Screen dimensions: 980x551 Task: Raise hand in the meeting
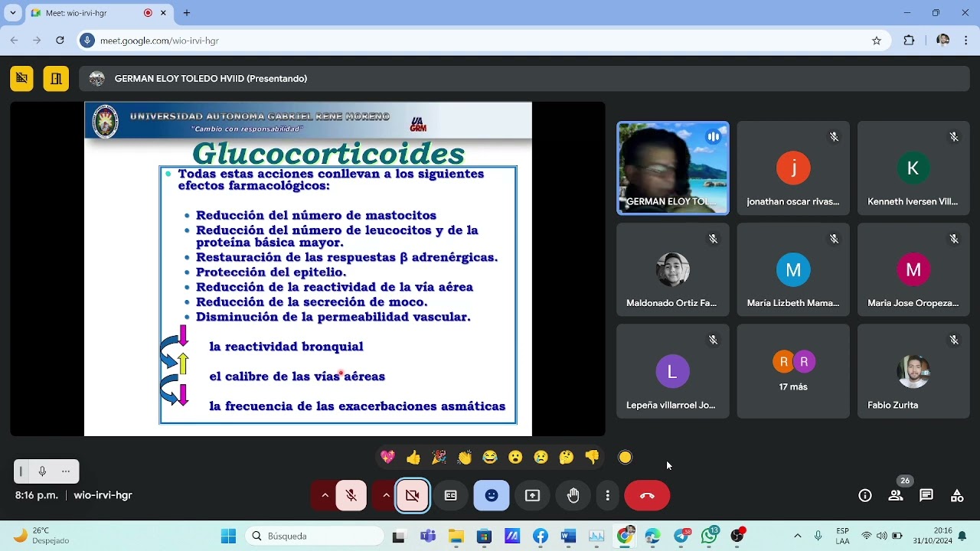pyautogui.click(x=573, y=495)
